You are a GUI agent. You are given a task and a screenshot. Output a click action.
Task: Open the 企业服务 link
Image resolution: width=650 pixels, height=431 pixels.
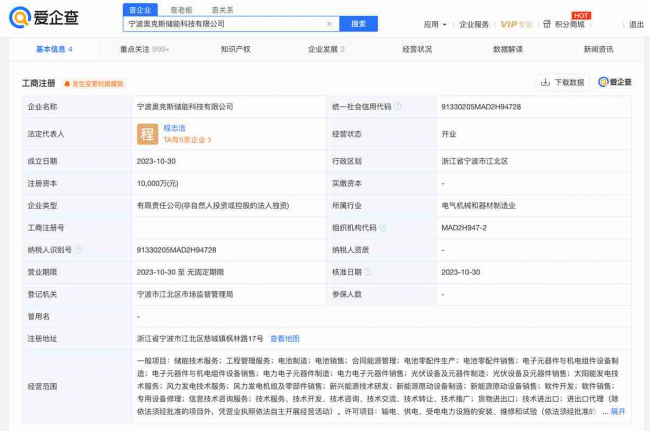(x=474, y=24)
